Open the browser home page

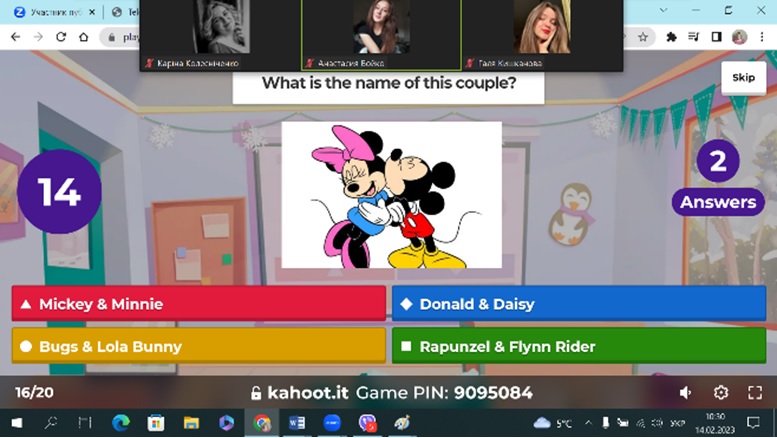(84, 37)
